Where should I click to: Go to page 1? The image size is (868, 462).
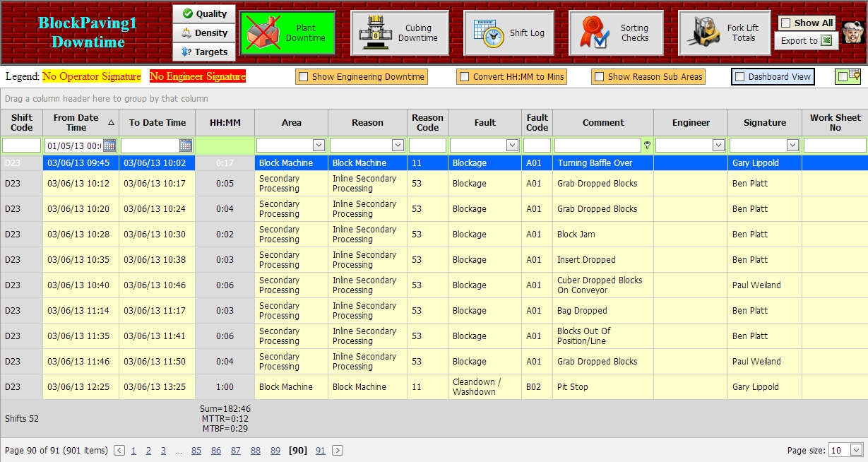133,451
